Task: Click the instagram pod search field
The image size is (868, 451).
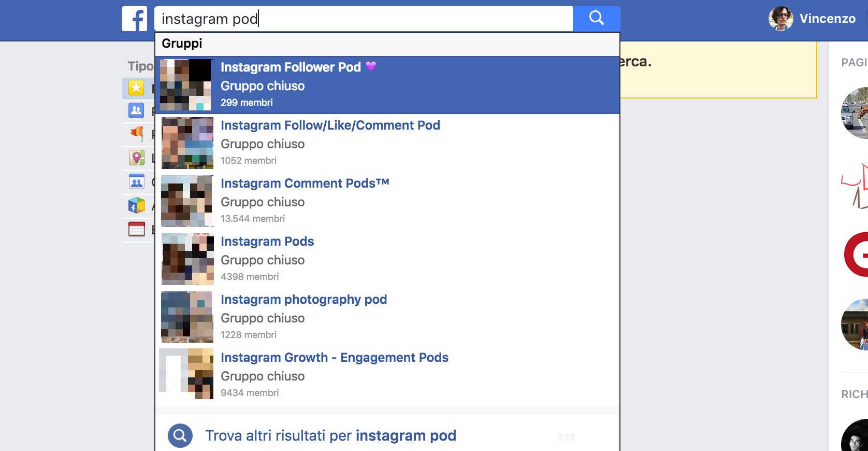Action: [364, 19]
